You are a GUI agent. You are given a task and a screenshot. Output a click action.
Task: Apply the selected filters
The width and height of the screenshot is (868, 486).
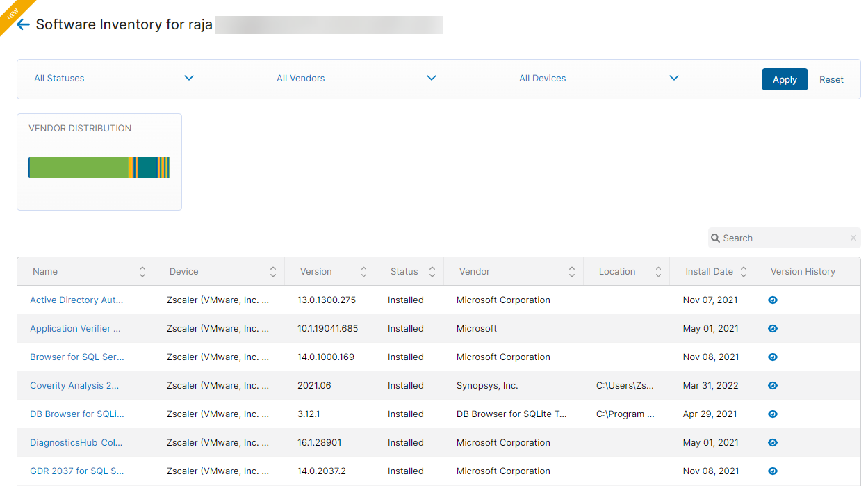[785, 79]
